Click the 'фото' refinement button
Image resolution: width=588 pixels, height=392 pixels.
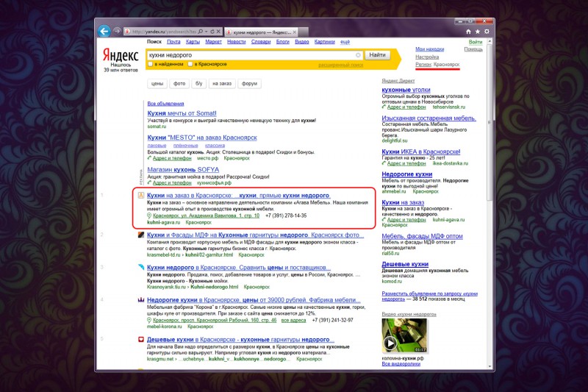pyautogui.click(x=179, y=84)
